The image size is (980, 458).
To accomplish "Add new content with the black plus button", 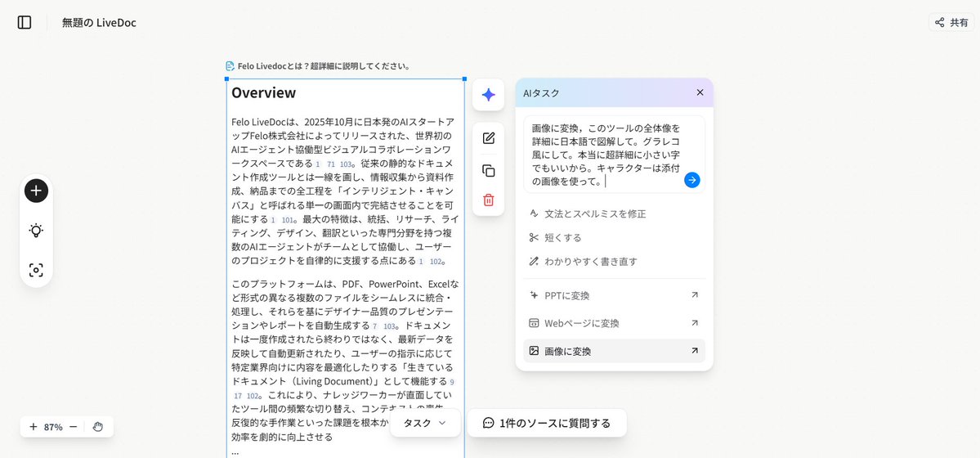I will [x=36, y=191].
